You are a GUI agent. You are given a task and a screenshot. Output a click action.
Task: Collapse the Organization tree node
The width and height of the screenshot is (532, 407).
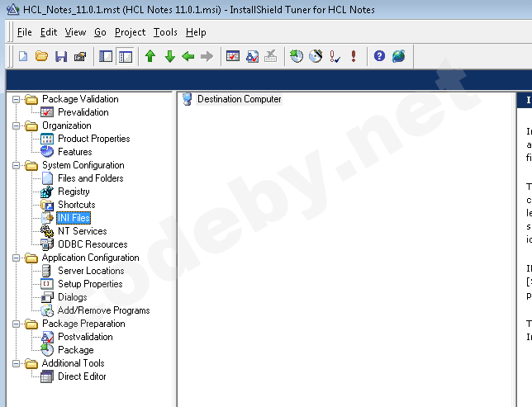tap(16, 125)
